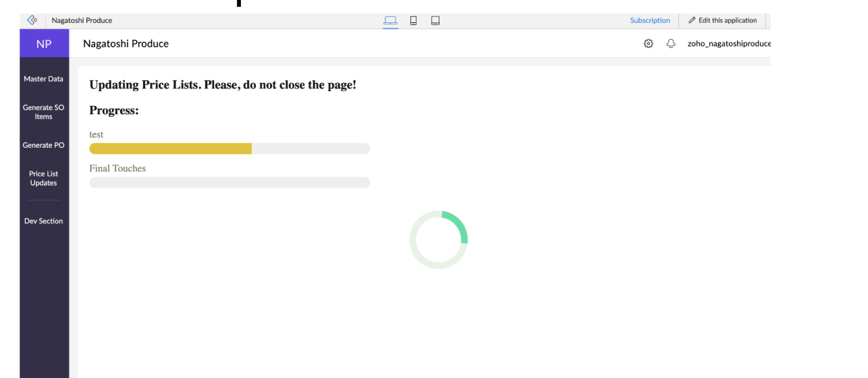Select Generate SO Items in sidebar
Screen dimensions: 868x378
coord(44,112)
